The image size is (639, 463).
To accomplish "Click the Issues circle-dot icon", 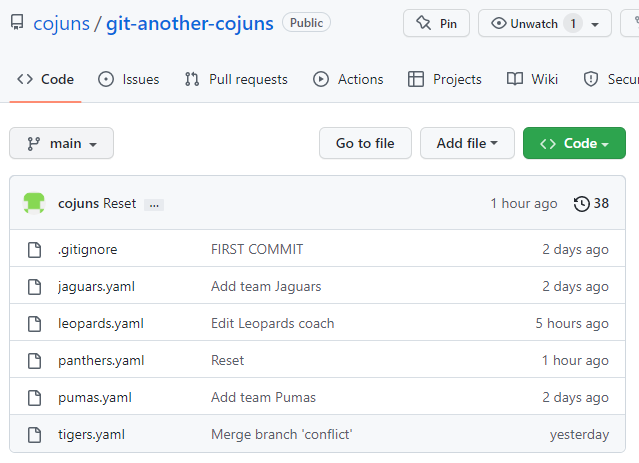I will 106,79.
